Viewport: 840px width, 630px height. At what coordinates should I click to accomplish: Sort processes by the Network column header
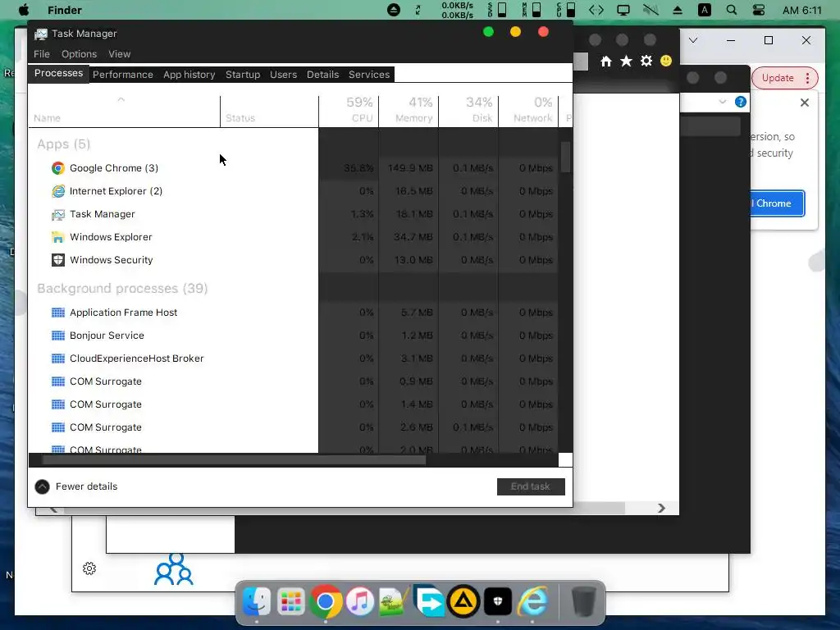point(529,111)
